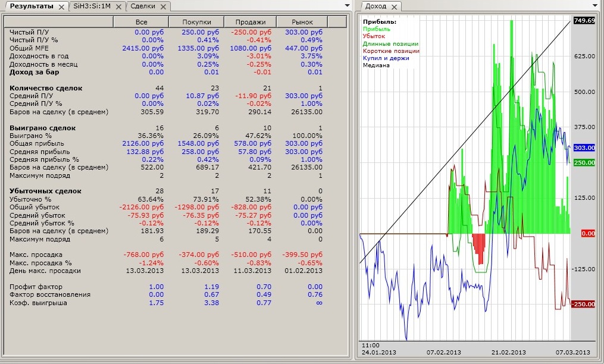Click the 26135.00 bars per trade value in the Барoв на сделку row under Количество сделок
Image resolution: width=604 pixels, height=364 pixels.
pos(307,112)
